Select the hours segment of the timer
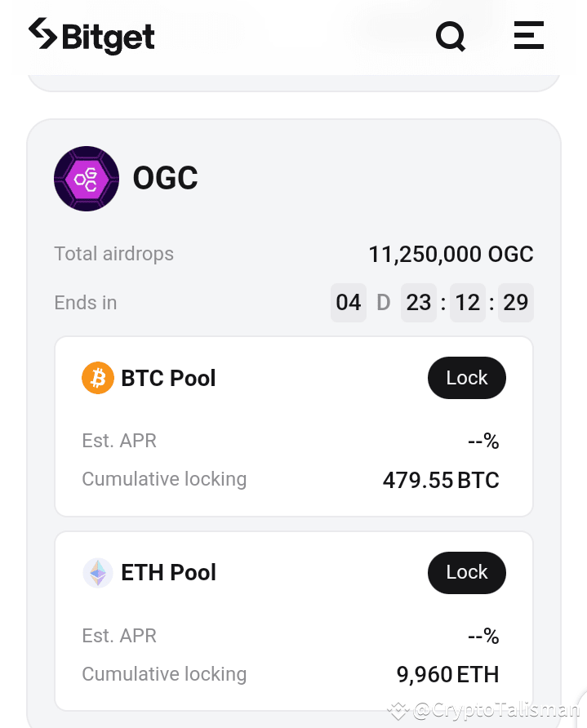The width and height of the screenshot is (587, 728). 418,302
